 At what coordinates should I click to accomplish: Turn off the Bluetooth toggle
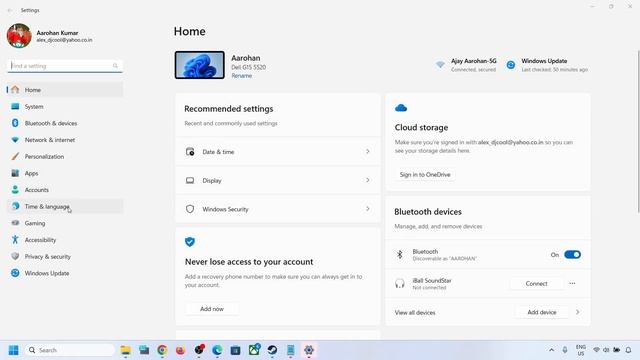tap(572, 255)
